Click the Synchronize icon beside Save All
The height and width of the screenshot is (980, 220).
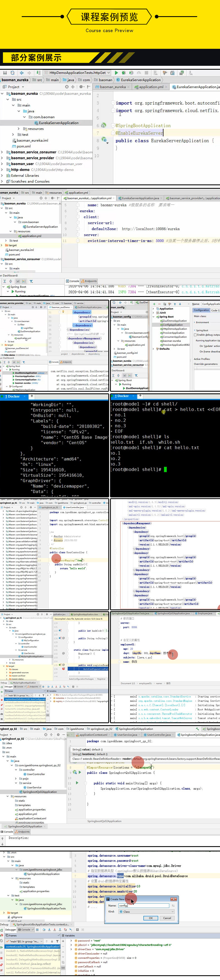13,73
